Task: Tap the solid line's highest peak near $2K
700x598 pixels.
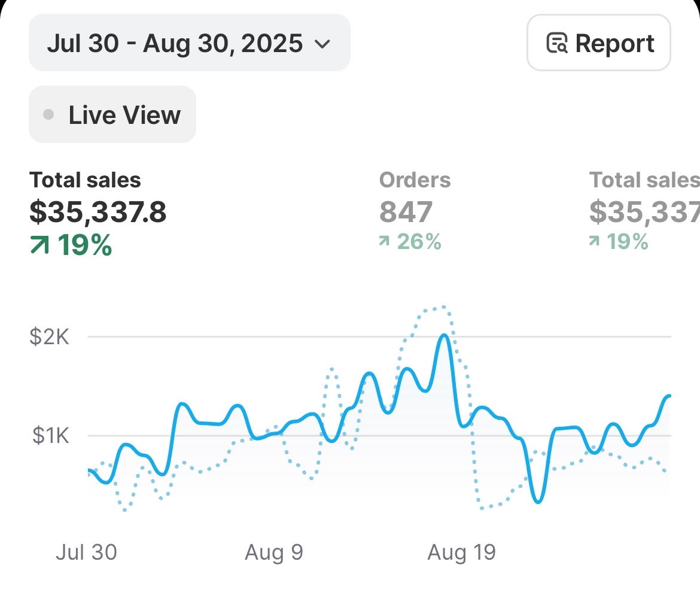Action: [x=443, y=336]
